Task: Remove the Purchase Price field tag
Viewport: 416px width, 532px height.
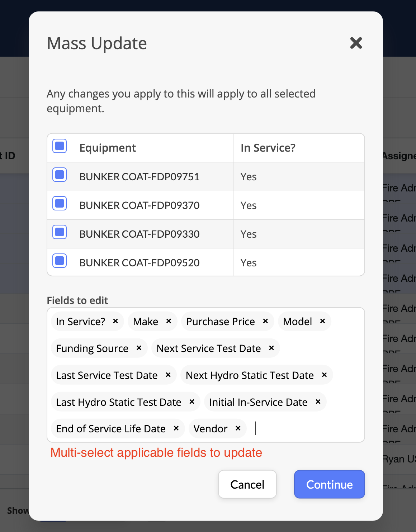Action: click(x=265, y=321)
